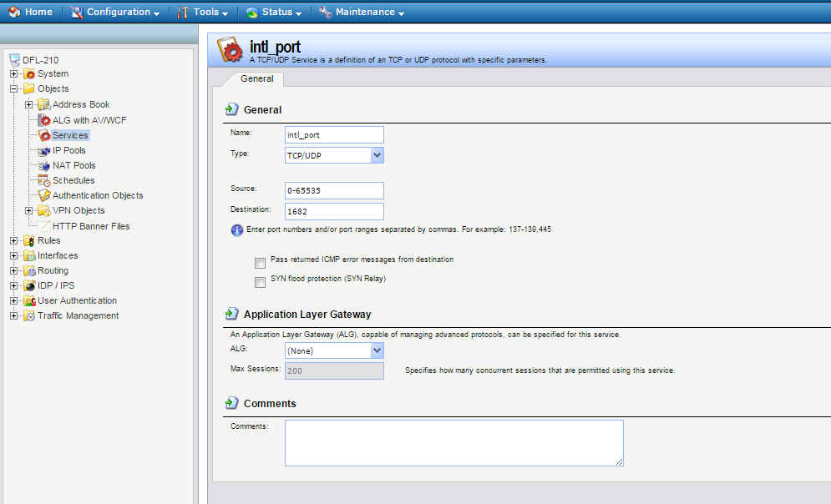Select Services in the Objects tree
The image size is (831, 504).
point(70,135)
